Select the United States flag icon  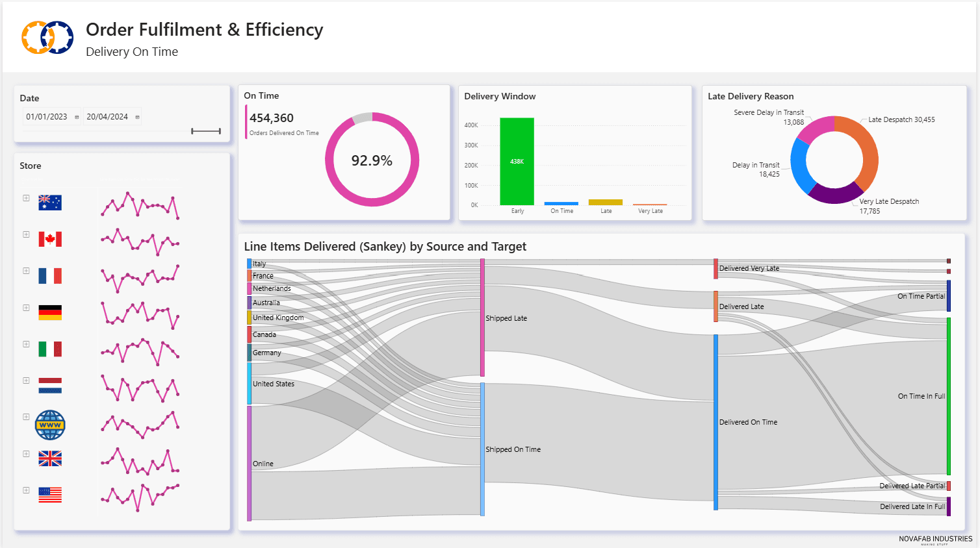(50, 495)
